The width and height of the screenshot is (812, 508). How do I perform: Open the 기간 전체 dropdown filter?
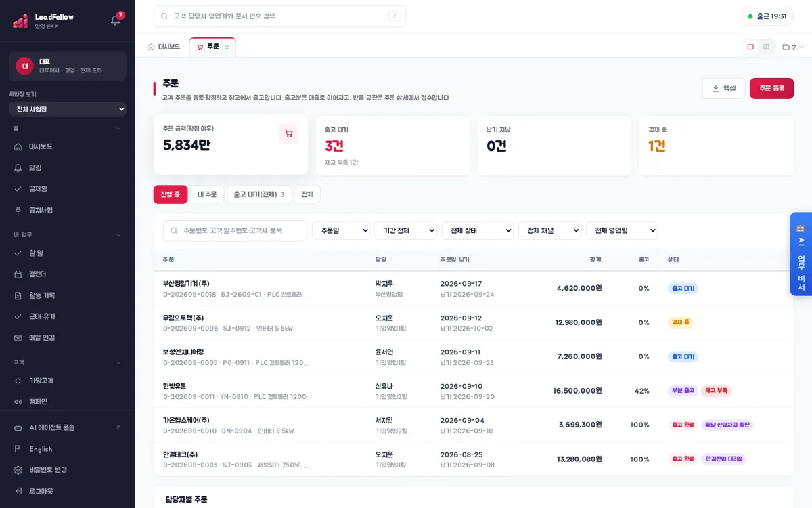click(405, 230)
